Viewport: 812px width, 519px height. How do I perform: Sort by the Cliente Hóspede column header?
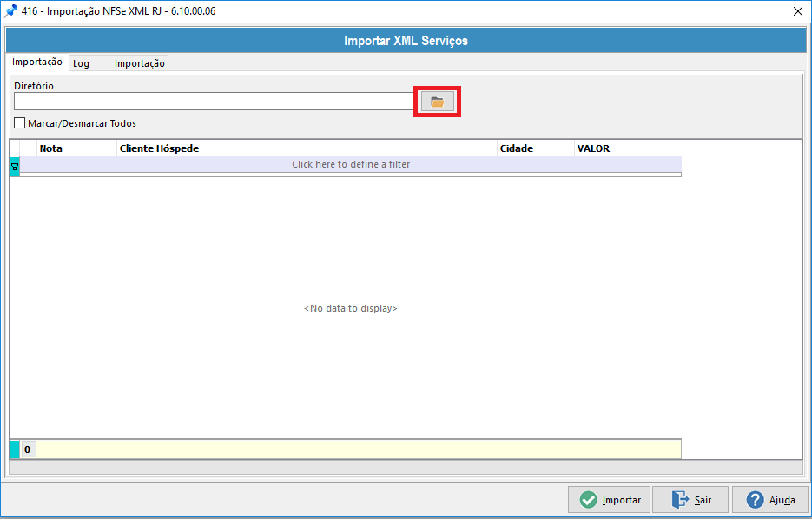pos(307,148)
